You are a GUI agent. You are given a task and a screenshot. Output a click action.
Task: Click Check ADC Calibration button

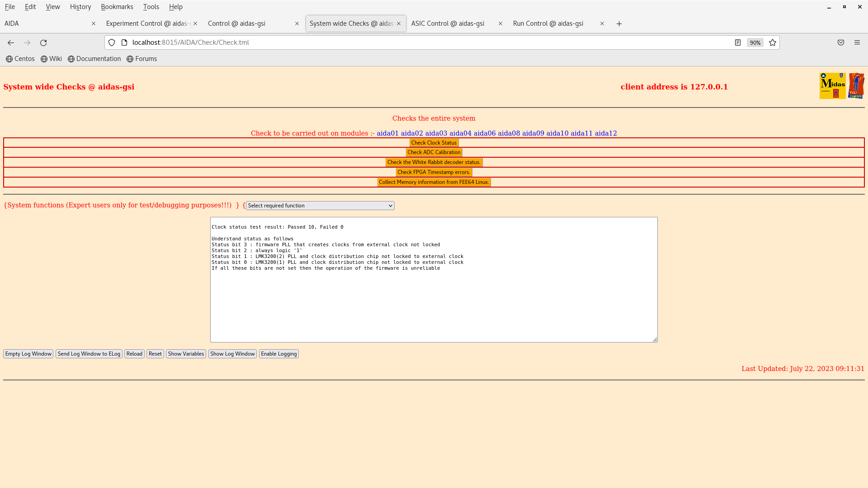point(434,152)
